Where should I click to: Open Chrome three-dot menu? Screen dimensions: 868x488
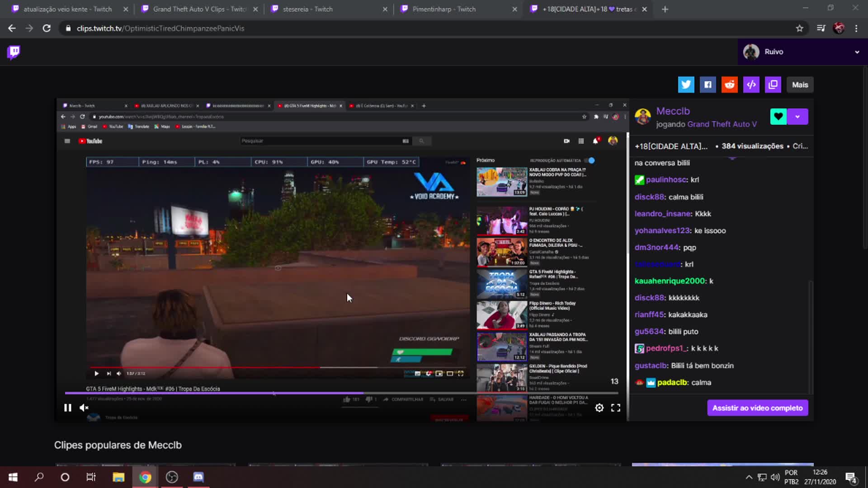pos(856,28)
